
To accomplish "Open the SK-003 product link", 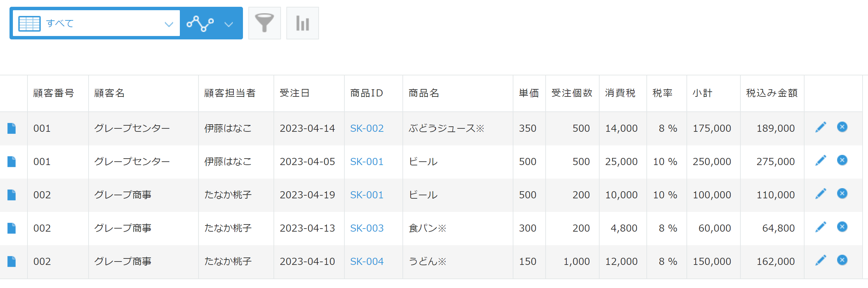I will click(367, 228).
